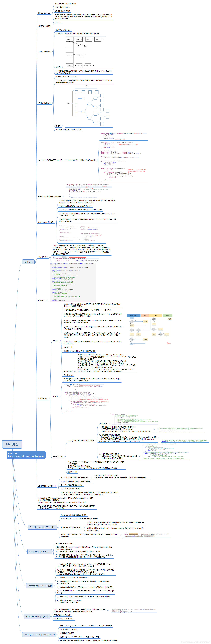Image resolution: width=211 pixels, height=644 pixels.
Task: Collapse the 存储实现原理 branch toggle
Action: (75, 371)
